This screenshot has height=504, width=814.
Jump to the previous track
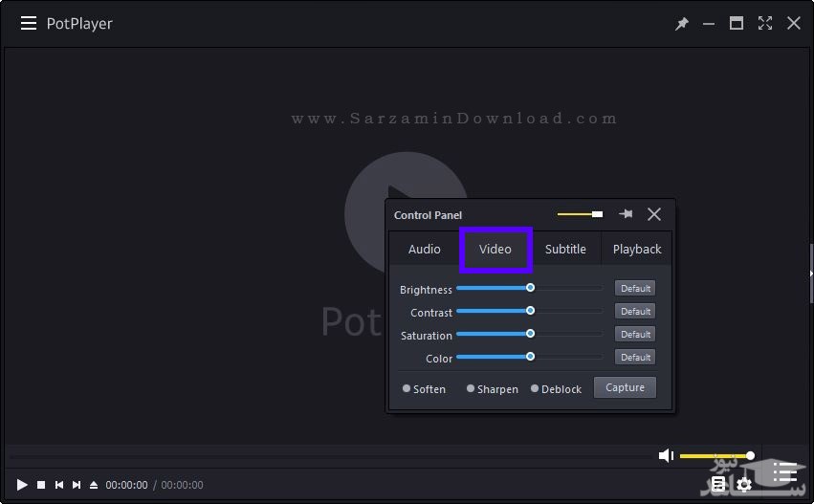59,485
